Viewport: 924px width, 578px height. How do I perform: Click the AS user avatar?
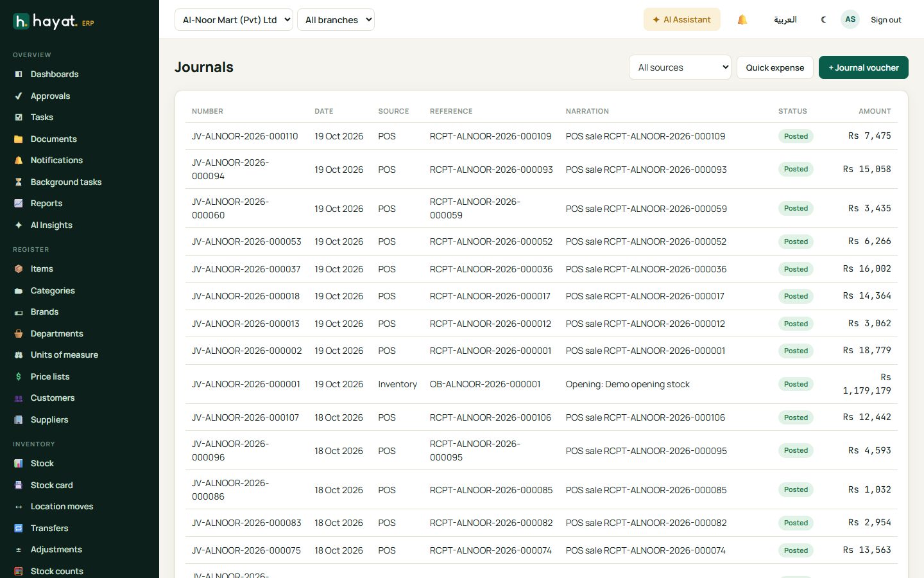pyautogui.click(x=850, y=19)
